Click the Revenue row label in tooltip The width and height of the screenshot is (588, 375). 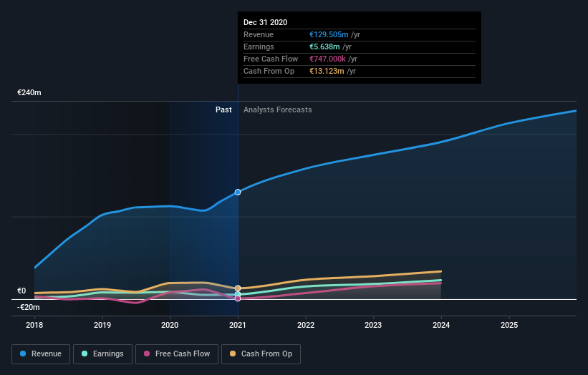(x=259, y=34)
